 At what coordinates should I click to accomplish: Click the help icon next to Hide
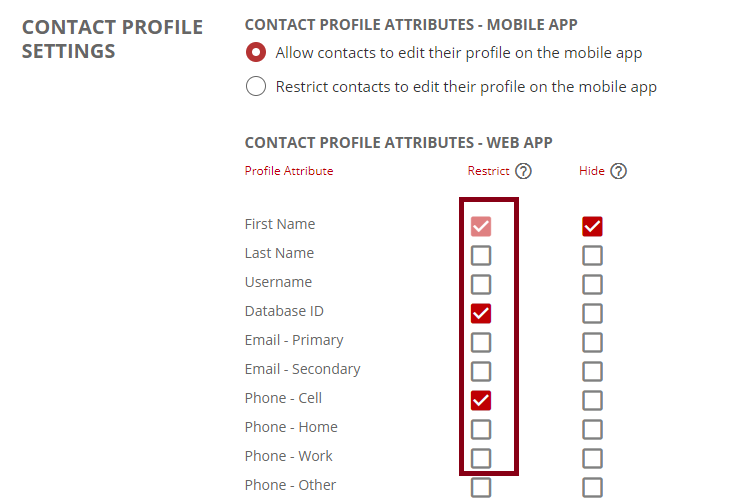[x=618, y=171]
